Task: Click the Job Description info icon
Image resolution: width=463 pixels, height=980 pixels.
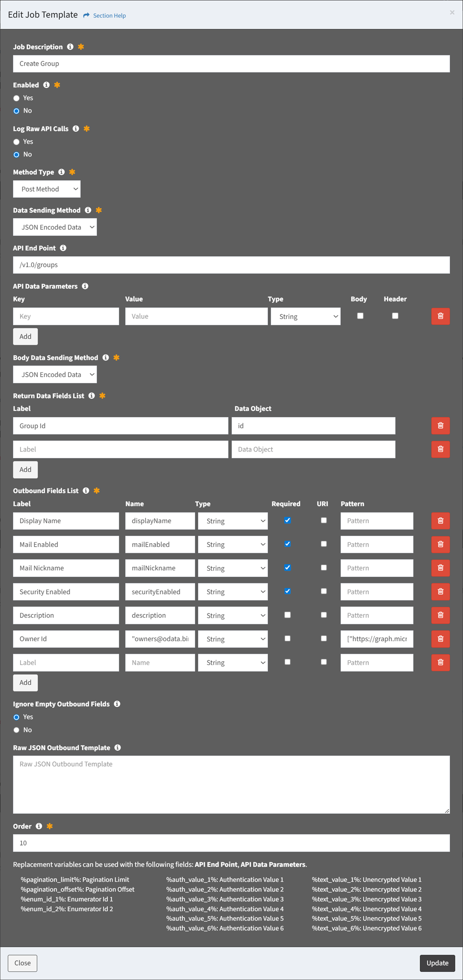Action: [x=70, y=47]
